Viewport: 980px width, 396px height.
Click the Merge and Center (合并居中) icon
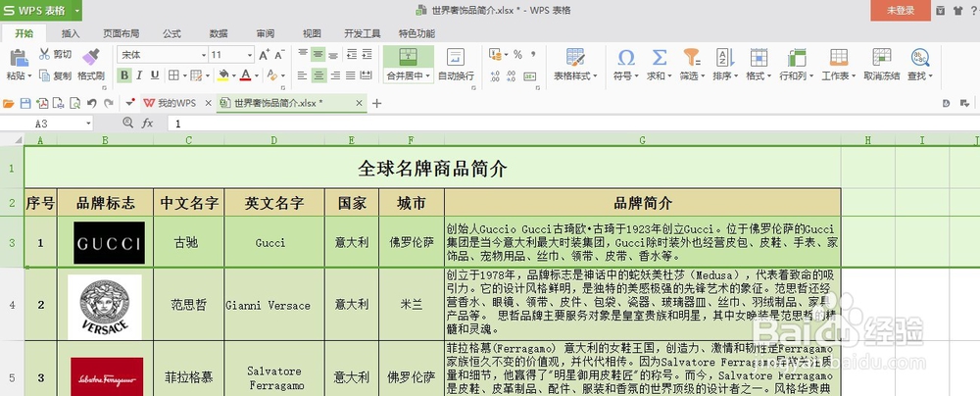click(x=408, y=56)
